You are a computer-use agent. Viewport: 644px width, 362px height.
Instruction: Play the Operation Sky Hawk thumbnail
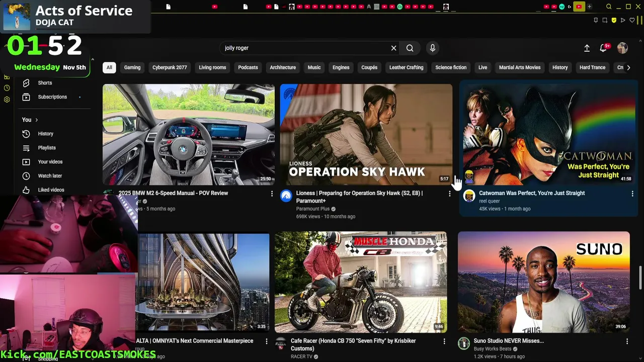coord(366,134)
